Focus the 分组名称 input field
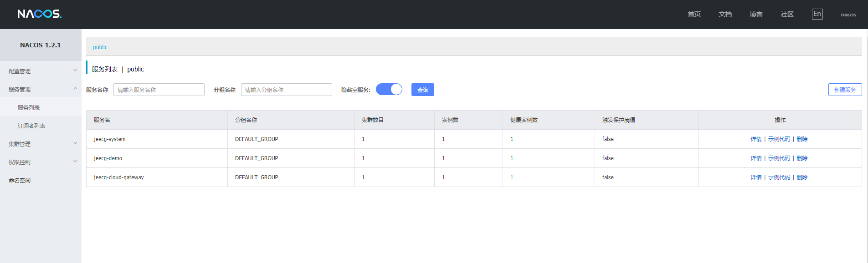Screen dimensions: 868x263 click(287, 90)
